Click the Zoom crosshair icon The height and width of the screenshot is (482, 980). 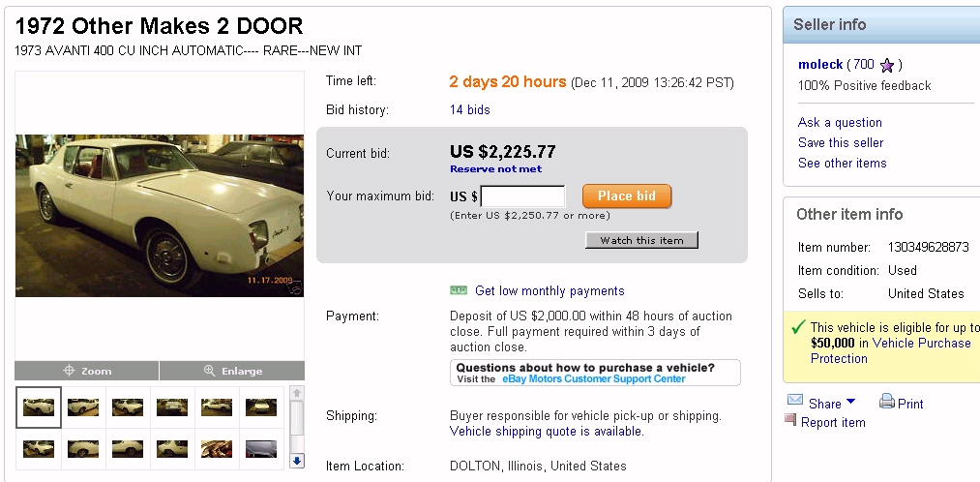point(69,371)
